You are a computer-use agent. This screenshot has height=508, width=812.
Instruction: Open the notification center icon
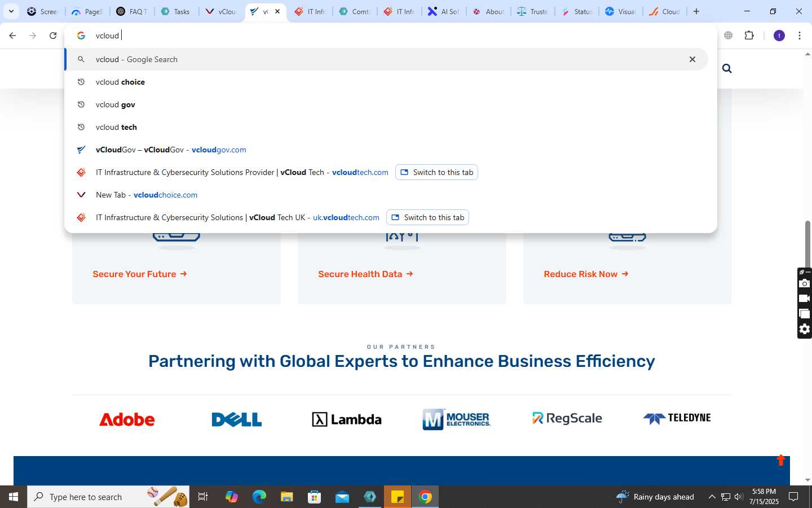[x=793, y=497]
